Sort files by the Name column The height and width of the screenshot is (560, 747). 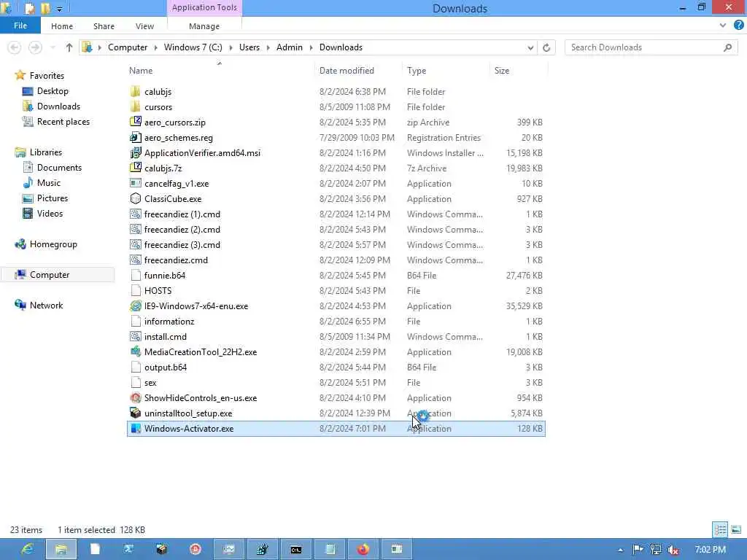[x=141, y=71]
